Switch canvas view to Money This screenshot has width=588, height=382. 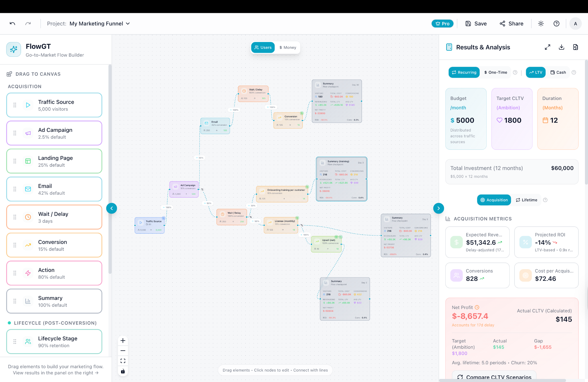[288, 48]
